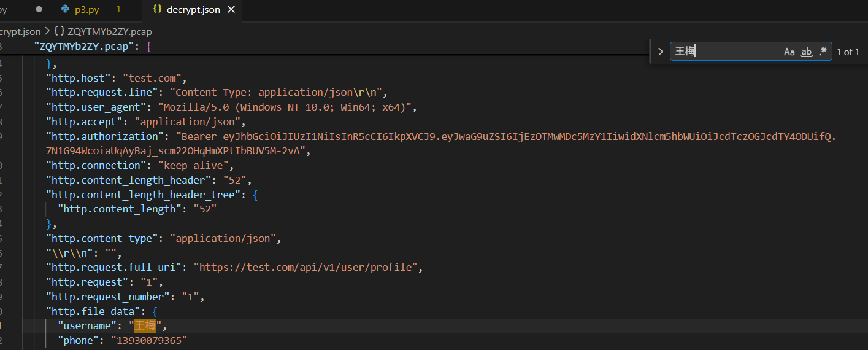Open the test.com/api/v1/user/profile URL link
868x350 pixels.
(305, 268)
